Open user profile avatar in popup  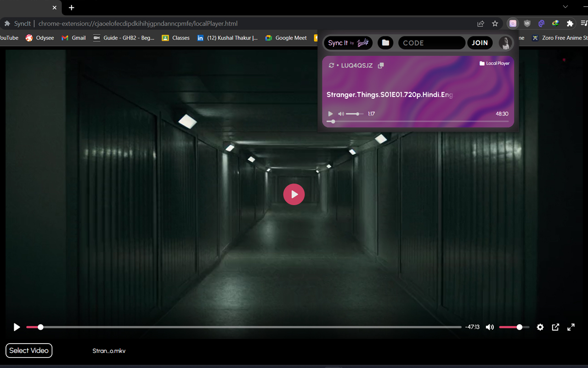pyautogui.click(x=506, y=43)
